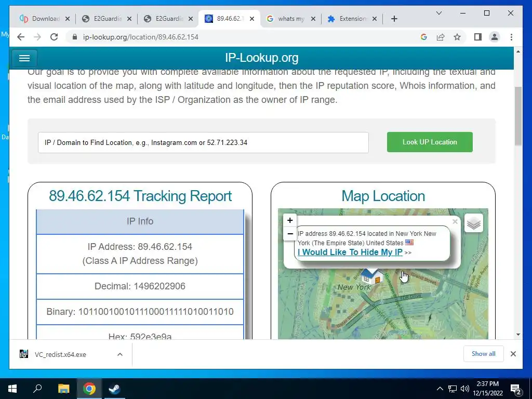Open the Windows Start menu
Viewport: 532px width, 399px height.
(x=12, y=389)
